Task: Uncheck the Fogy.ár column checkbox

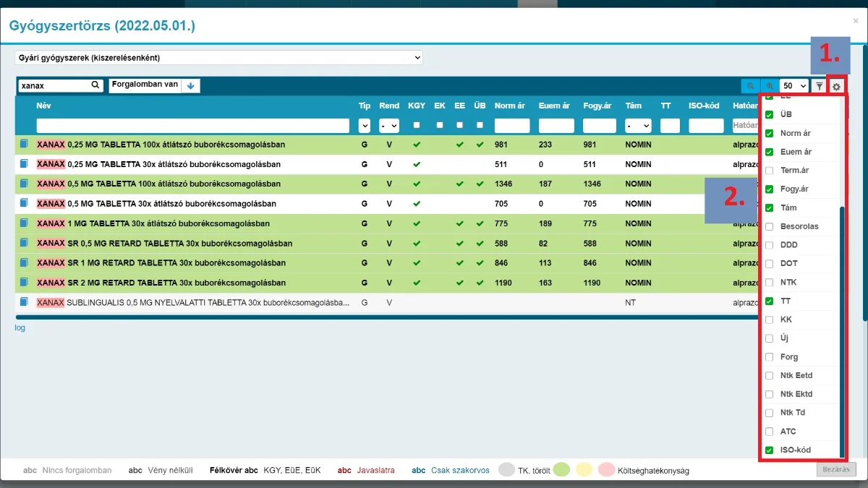Action: pos(770,189)
